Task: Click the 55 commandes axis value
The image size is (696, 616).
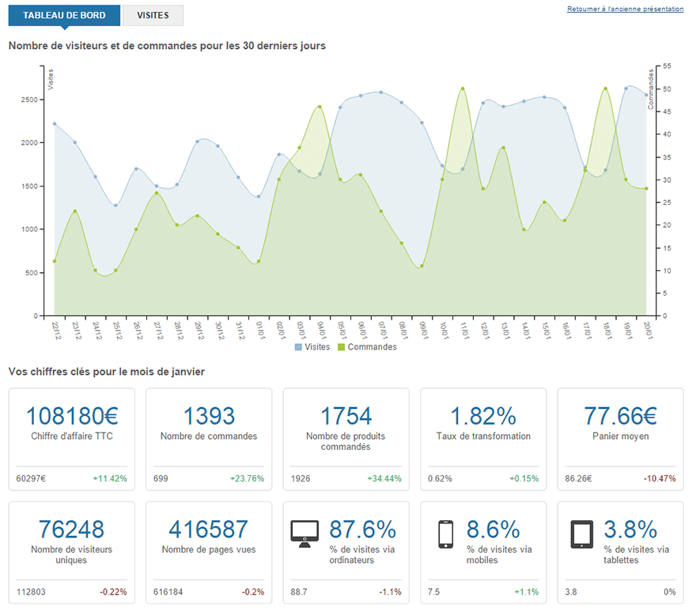Action: click(667, 66)
